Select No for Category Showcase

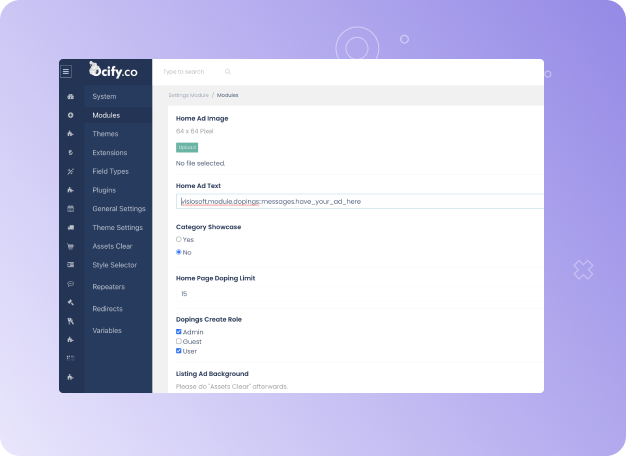[x=179, y=252]
